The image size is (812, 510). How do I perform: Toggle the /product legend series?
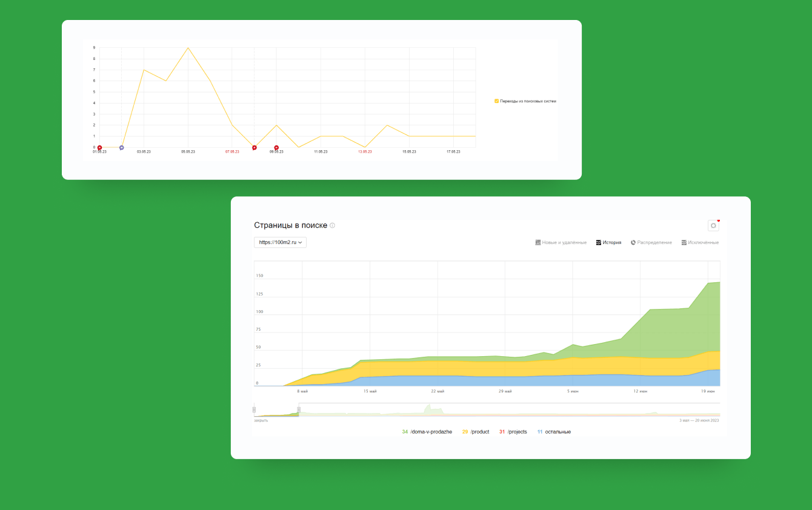(x=476, y=432)
